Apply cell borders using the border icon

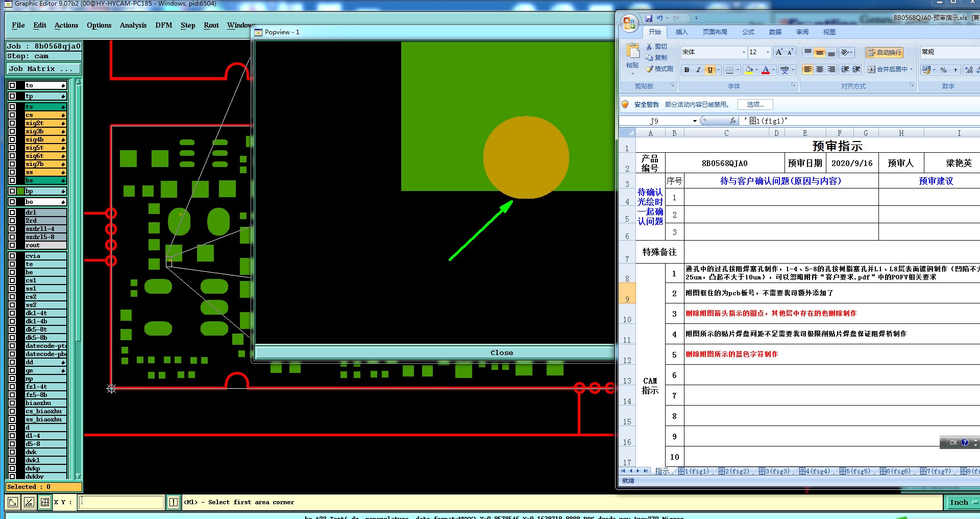pyautogui.click(x=730, y=70)
